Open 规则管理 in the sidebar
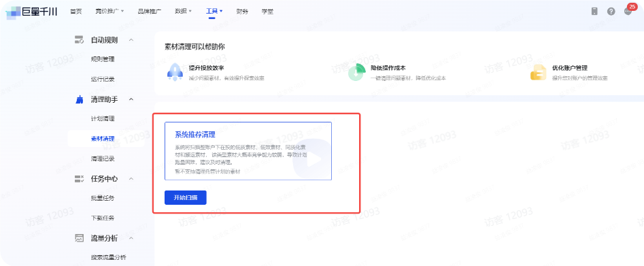 pos(103,59)
